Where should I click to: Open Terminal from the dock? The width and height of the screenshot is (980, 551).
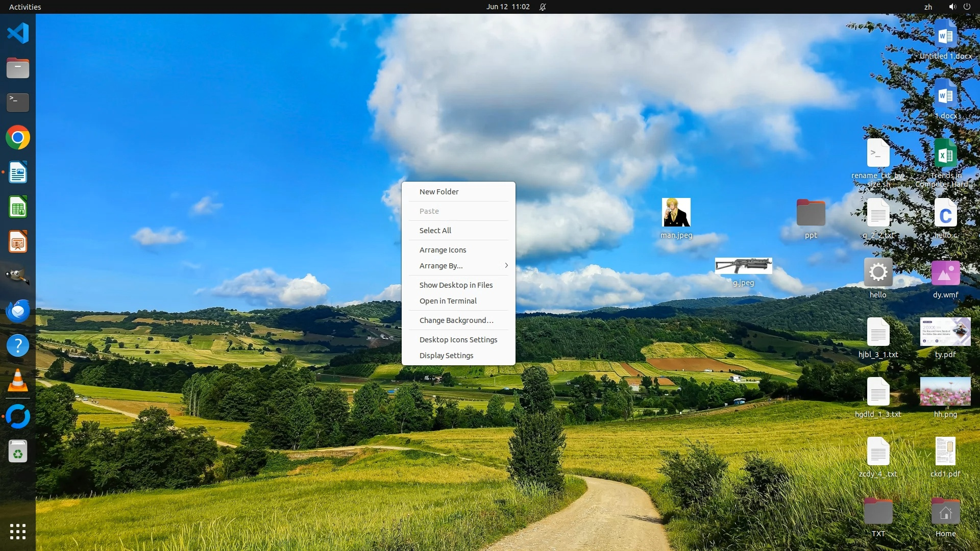(x=18, y=103)
